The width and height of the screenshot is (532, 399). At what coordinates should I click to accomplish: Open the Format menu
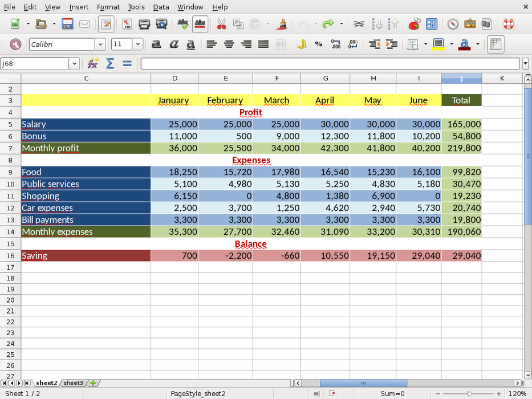pyautogui.click(x=108, y=7)
